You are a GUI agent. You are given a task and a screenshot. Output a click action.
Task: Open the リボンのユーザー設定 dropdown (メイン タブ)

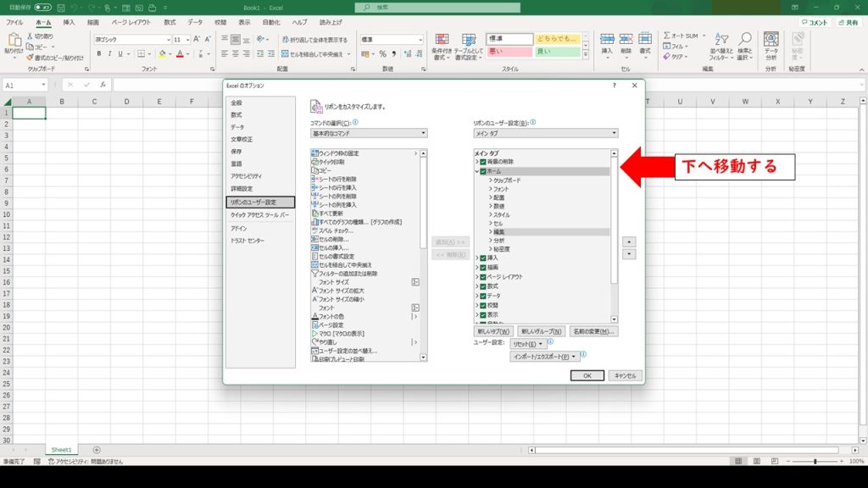pos(545,133)
